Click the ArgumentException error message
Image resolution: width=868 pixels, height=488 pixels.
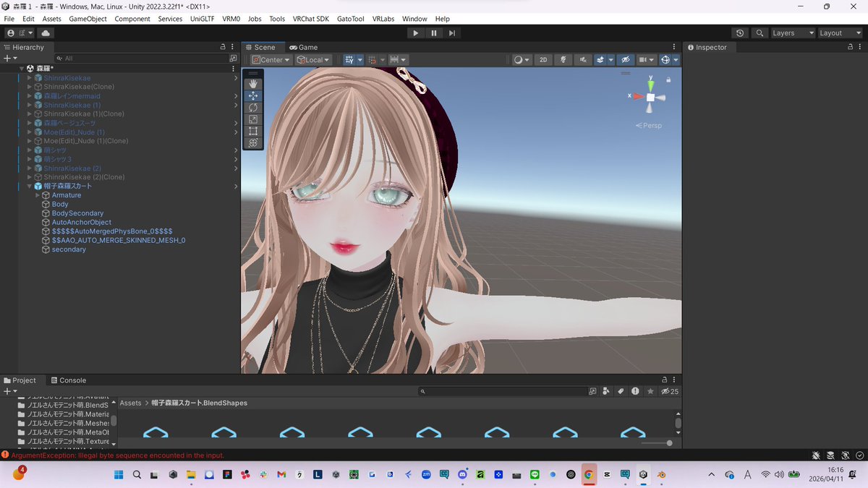(117, 455)
